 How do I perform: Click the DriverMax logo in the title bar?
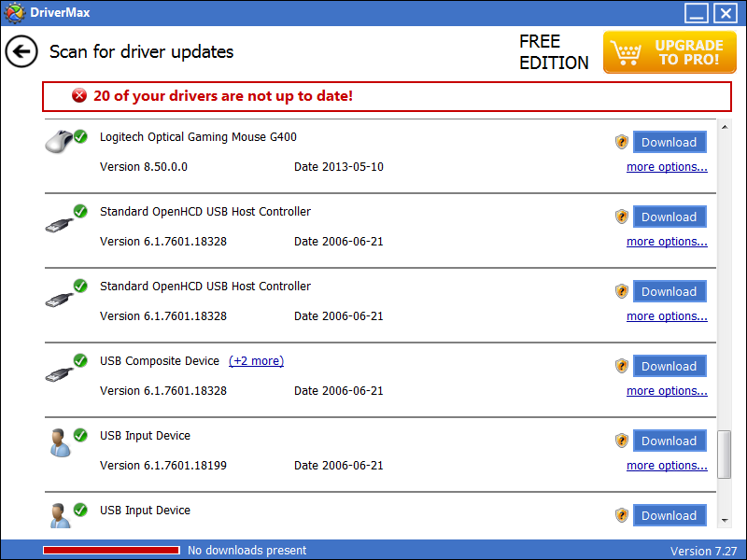click(14, 13)
